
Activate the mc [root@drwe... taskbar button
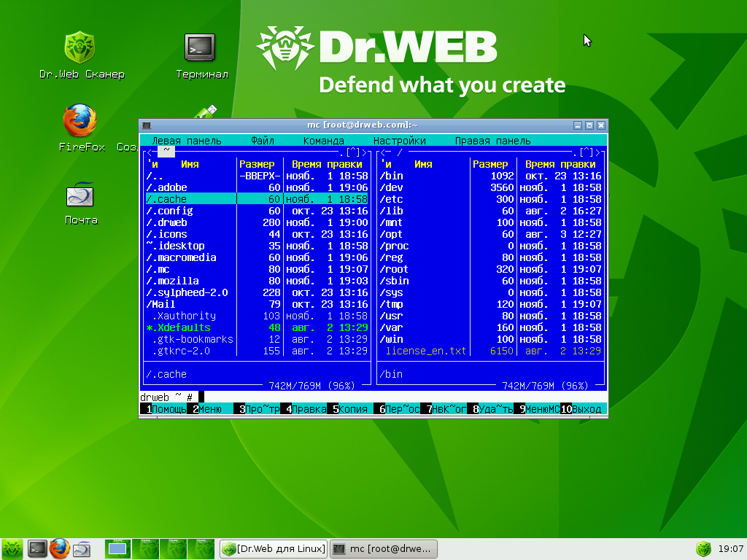(x=384, y=549)
